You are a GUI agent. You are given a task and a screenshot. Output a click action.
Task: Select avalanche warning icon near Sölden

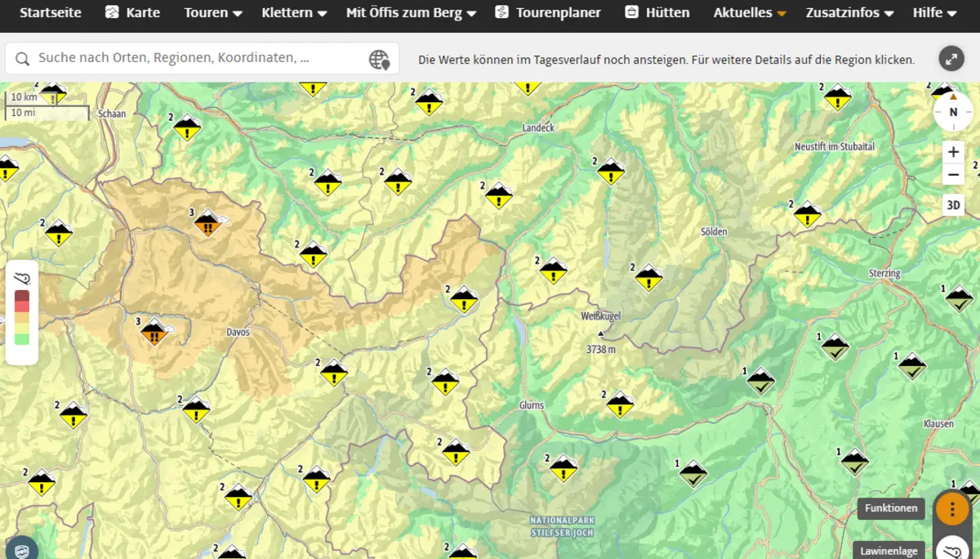click(x=648, y=278)
